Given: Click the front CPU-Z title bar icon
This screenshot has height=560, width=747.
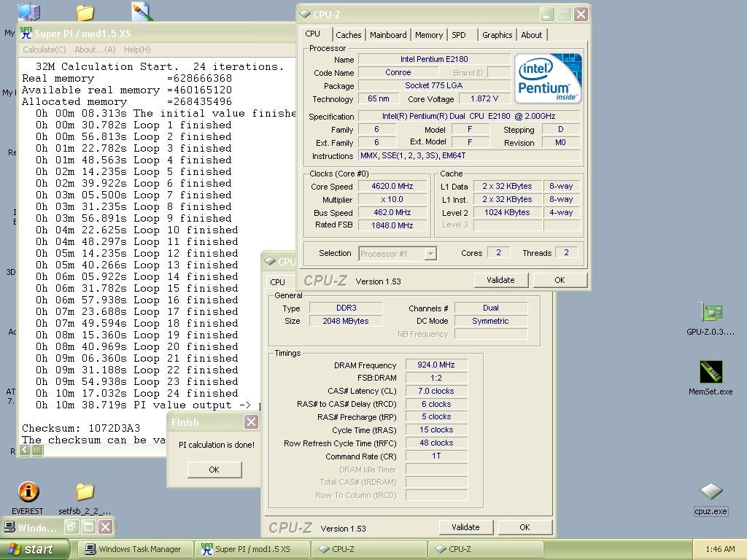Looking at the screenshot, I should 305,15.
